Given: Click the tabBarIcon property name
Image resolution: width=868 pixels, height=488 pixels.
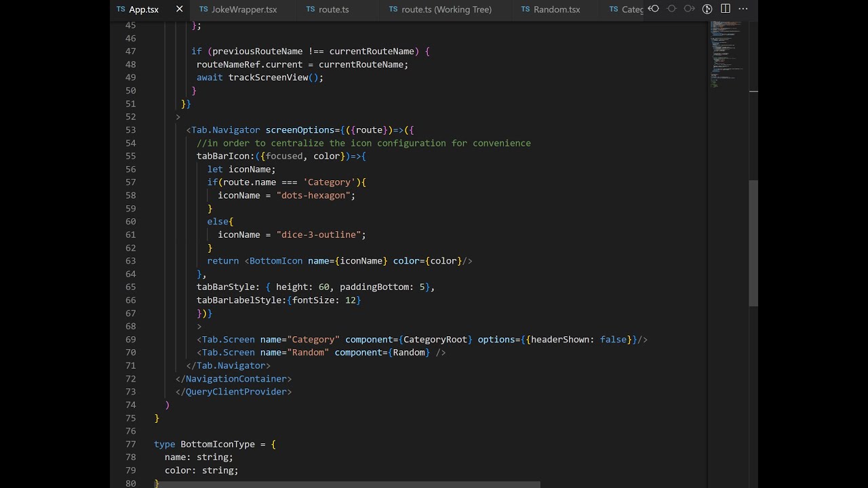Looking at the screenshot, I should [223, 156].
